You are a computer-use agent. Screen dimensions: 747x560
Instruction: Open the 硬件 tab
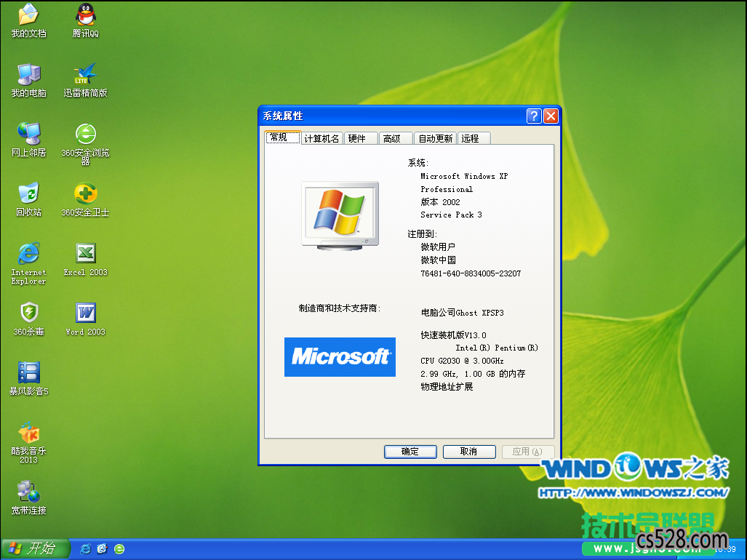click(x=360, y=138)
